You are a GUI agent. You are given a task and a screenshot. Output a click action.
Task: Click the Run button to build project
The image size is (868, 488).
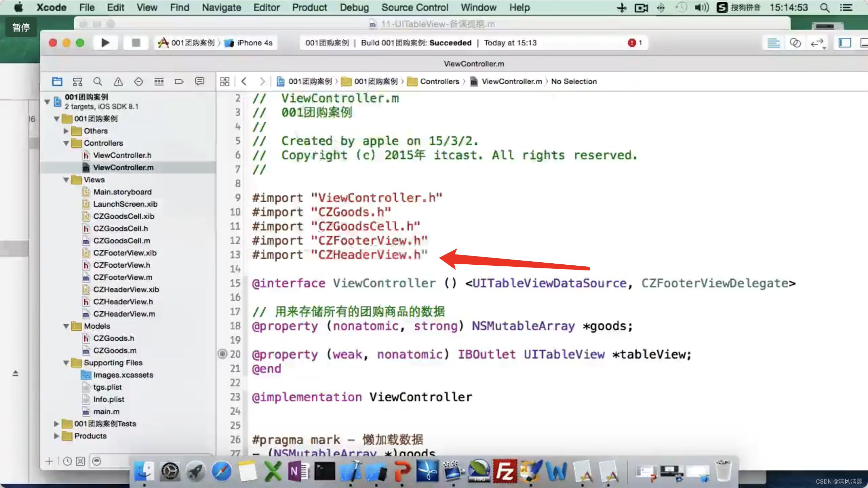coord(104,42)
